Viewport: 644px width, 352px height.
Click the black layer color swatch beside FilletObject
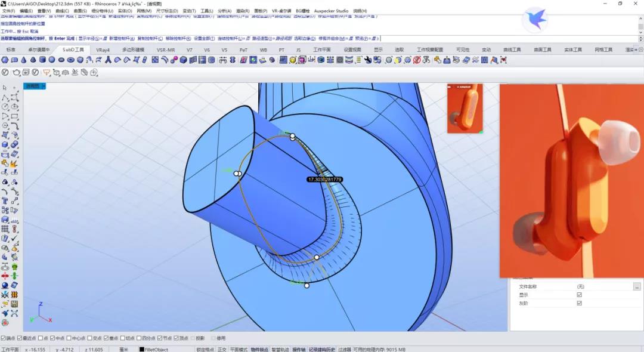pyautogui.click(x=142, y=350)
